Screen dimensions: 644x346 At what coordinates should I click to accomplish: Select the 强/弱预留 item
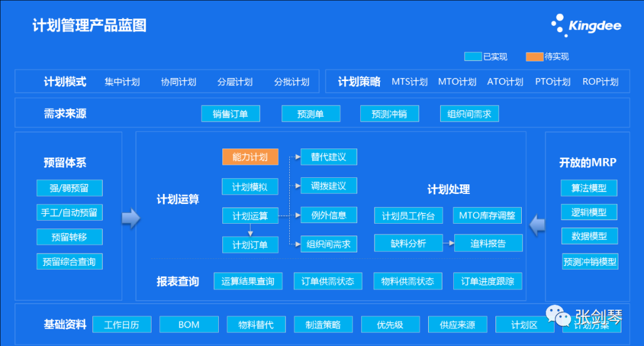click(69, 188)
